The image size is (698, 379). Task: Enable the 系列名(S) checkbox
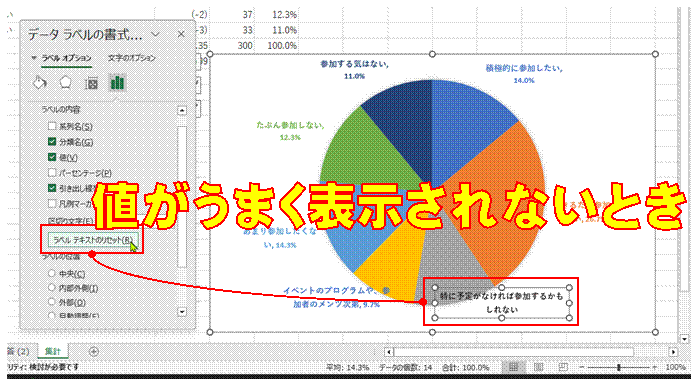tap(52, 126)
